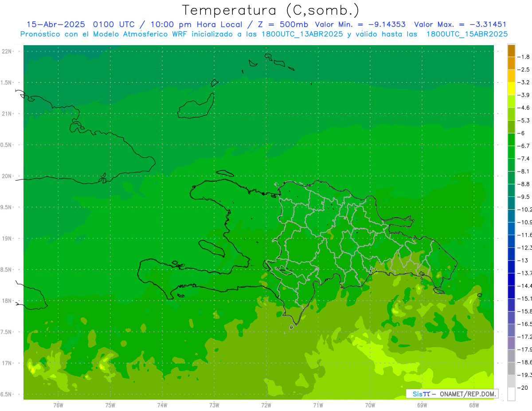This screenshot has height=411, width=532.
Task: Pick the teal swatch between -9.5 and -10.2
Action: (511, 204)
